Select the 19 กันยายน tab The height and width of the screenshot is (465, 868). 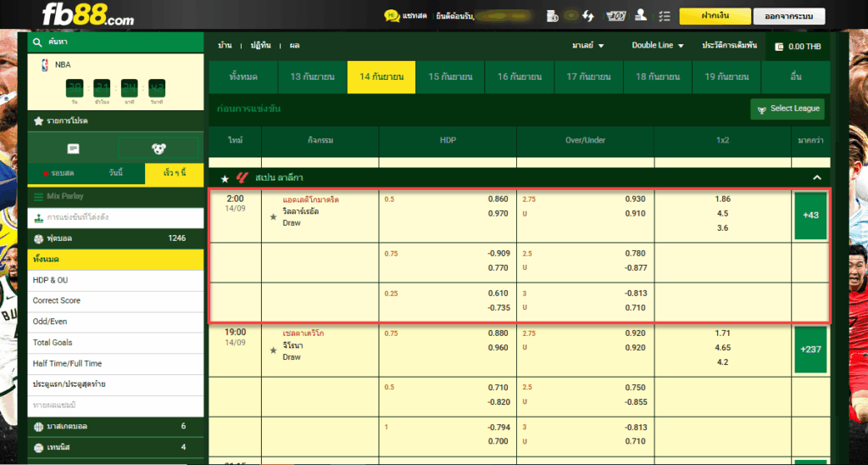726,77
